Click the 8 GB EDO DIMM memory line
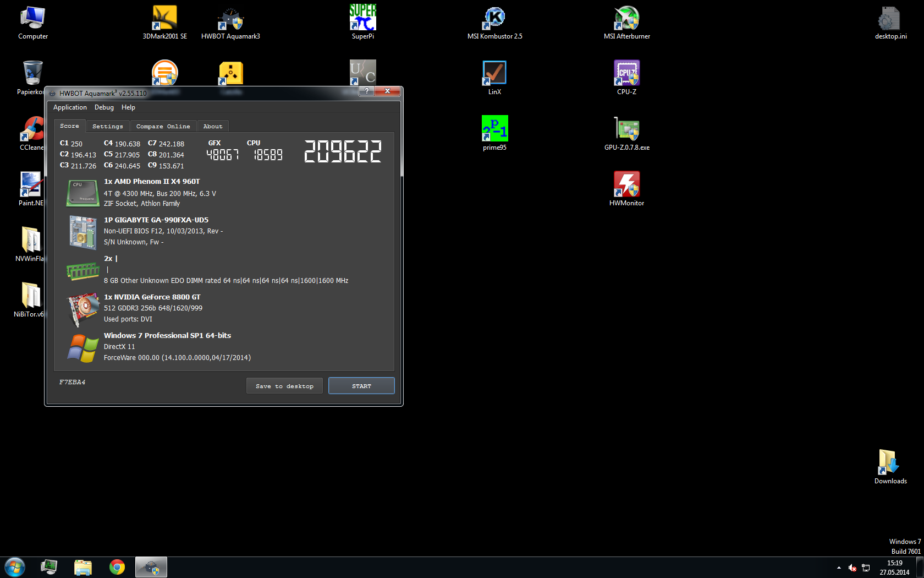This screenshot has height=578, width=924. pos(226,281)
